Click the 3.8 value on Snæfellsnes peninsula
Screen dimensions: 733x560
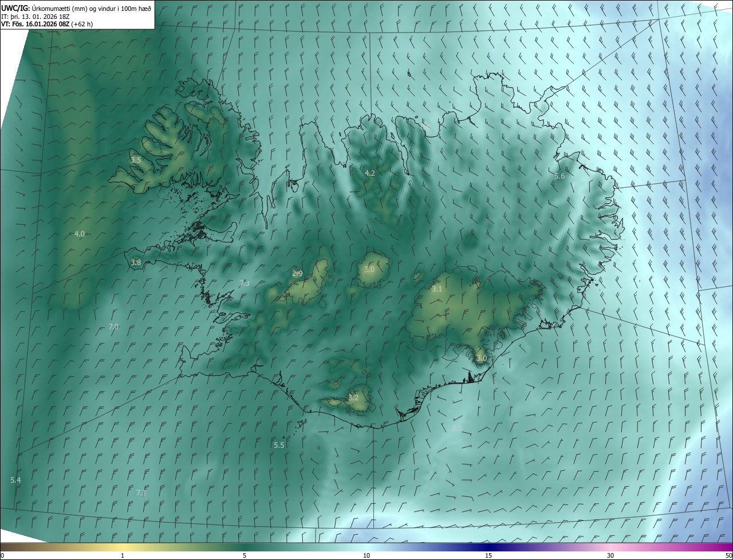tap(136, 263)
